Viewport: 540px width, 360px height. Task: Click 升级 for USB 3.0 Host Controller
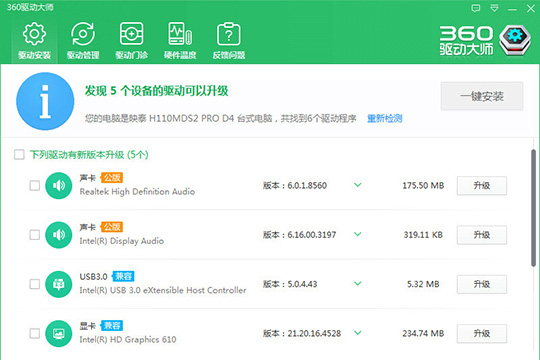tap(481, 284)
